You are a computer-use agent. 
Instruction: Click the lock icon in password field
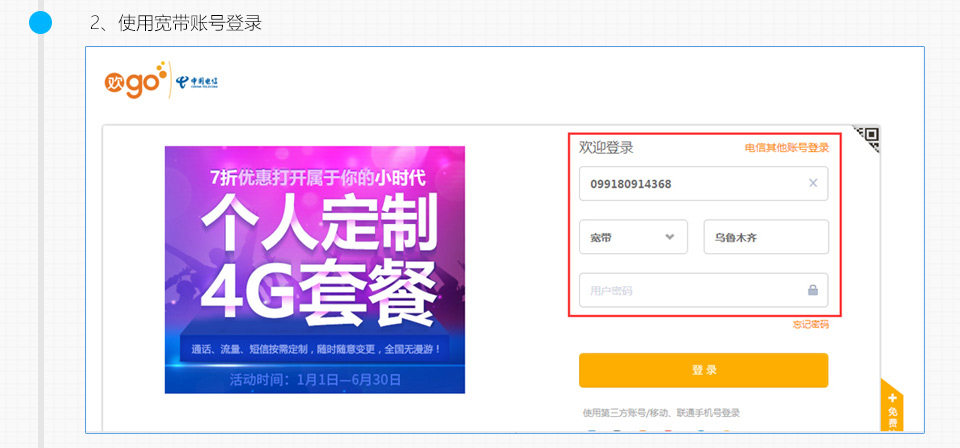[x=813, y=290]
